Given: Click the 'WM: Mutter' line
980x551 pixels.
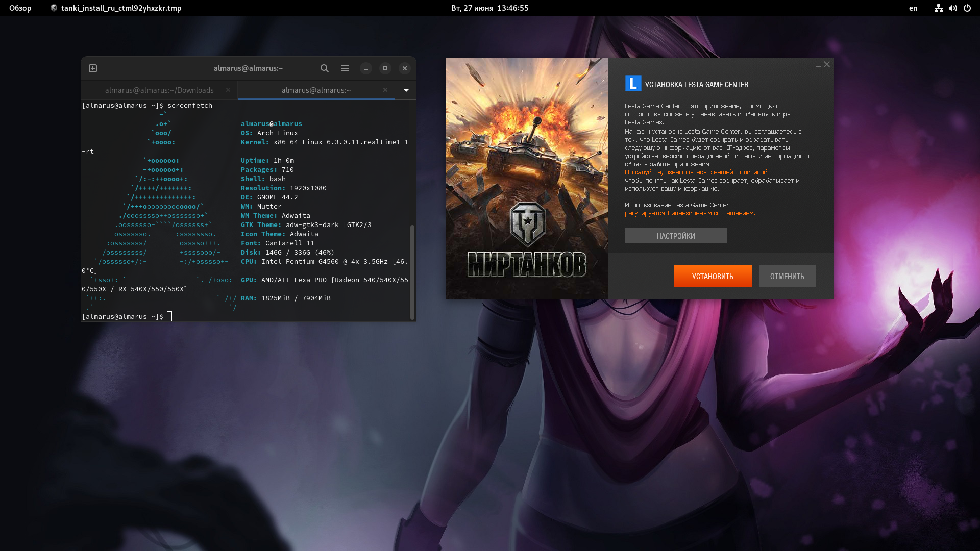Looking at the screenshot, I should 261,207.
